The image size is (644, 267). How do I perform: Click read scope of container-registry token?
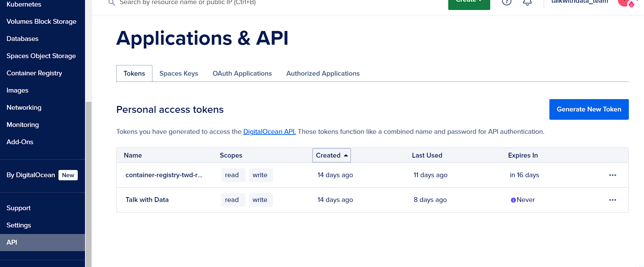tap(233, 175)
